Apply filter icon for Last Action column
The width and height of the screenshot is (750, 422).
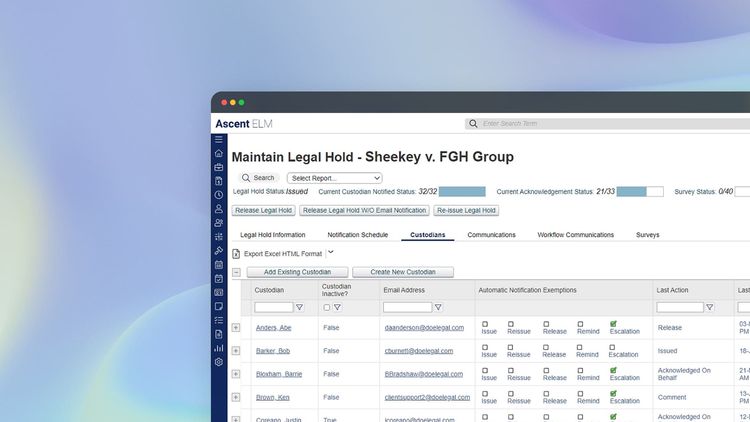[x=710, y=307]
